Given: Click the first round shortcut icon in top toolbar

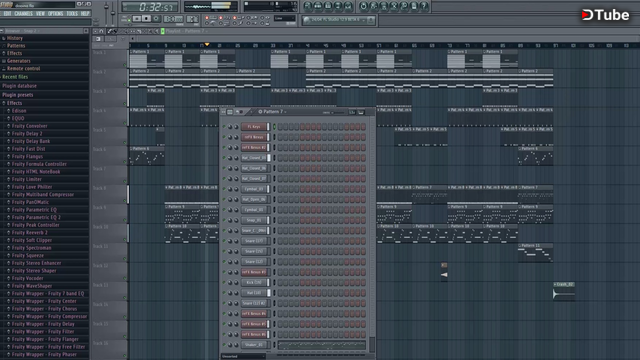Looking at the screenshot, I should point(308,6).
